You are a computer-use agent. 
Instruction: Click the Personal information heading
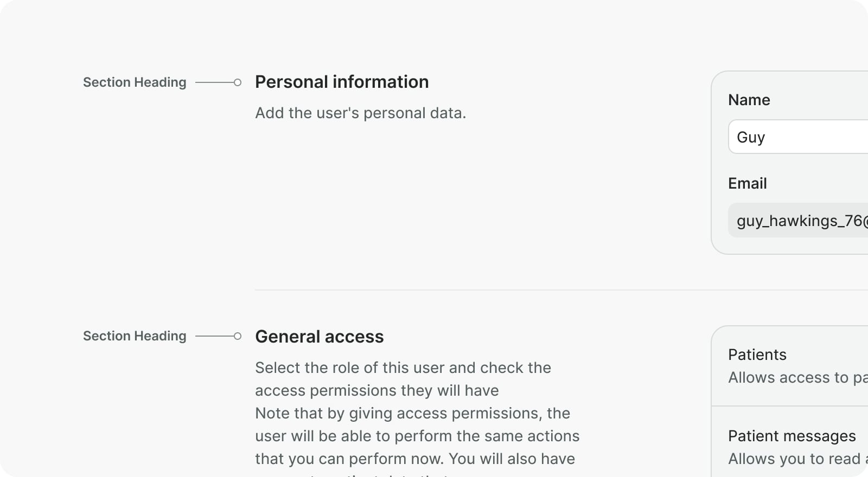tap(342, 82)
